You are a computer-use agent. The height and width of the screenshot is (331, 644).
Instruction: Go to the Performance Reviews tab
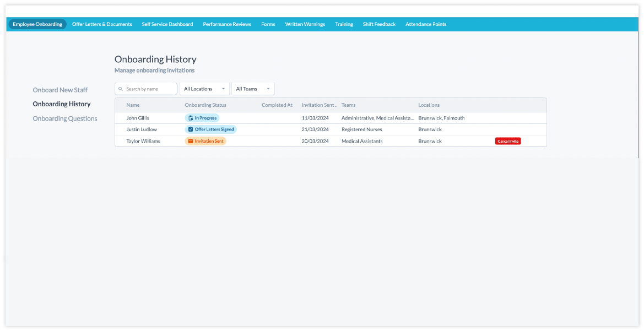(227, 24)
